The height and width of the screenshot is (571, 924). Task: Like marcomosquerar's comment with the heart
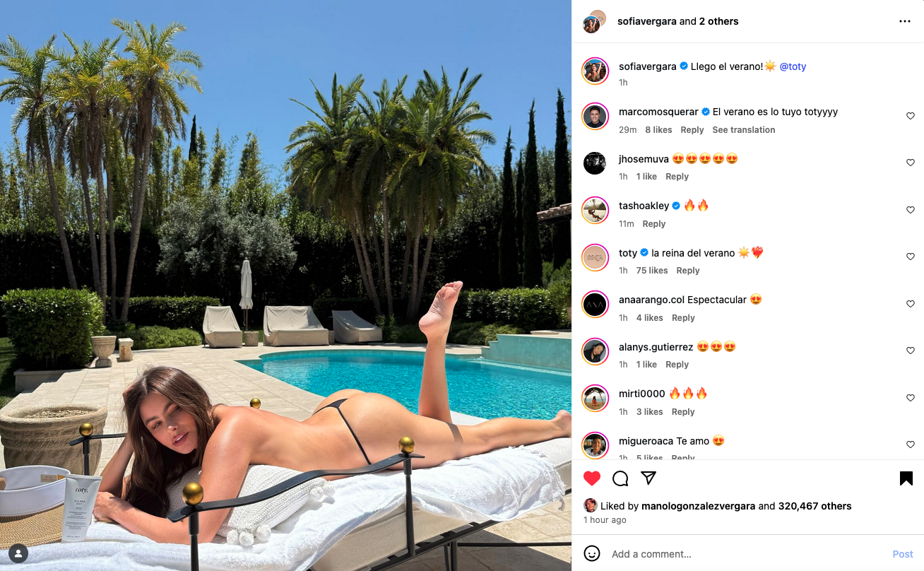click(911, 116)
